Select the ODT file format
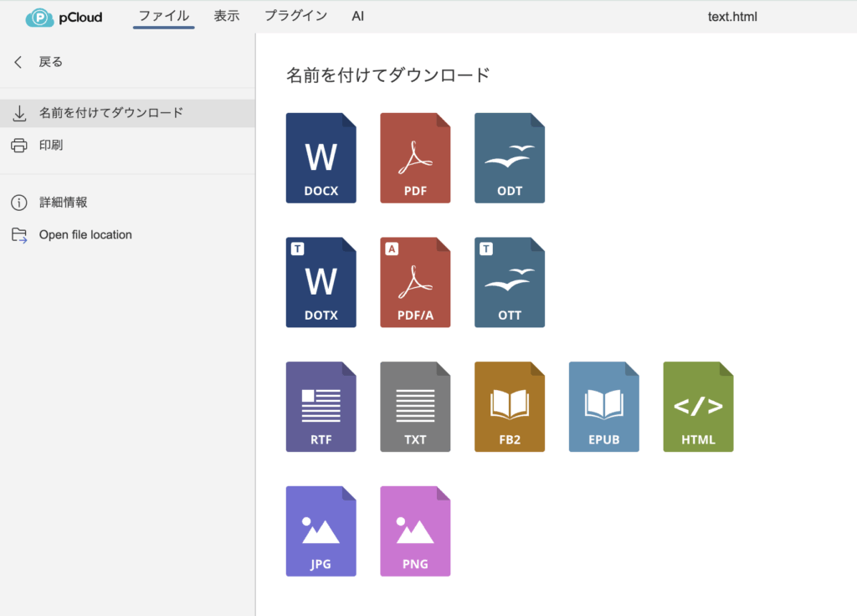The image size is (857, 616). (509, 158)
